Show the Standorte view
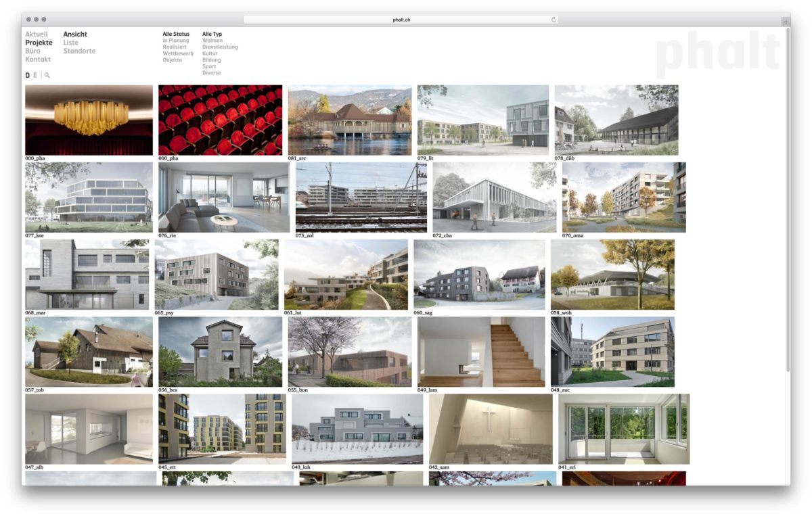Screen dimensions: 812x516 79,51
